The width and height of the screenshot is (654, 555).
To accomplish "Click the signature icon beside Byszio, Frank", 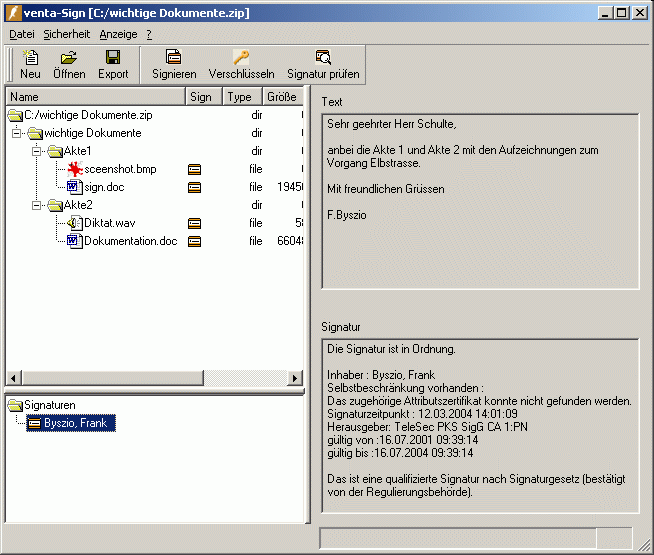I will click(x=35, y=423).
